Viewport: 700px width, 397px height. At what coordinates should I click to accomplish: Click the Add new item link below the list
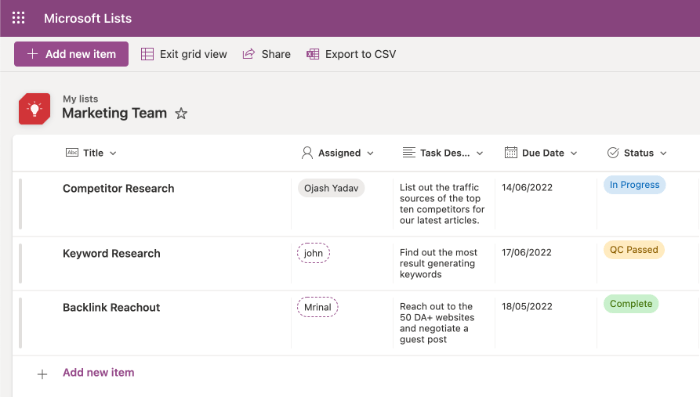point(98,372)
